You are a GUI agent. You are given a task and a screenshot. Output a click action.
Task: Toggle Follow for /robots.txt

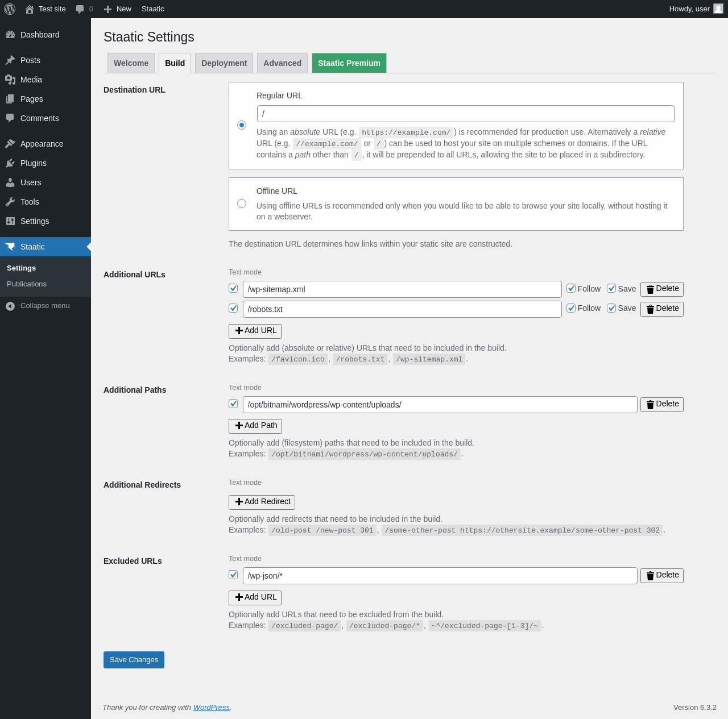click(571, 308)
